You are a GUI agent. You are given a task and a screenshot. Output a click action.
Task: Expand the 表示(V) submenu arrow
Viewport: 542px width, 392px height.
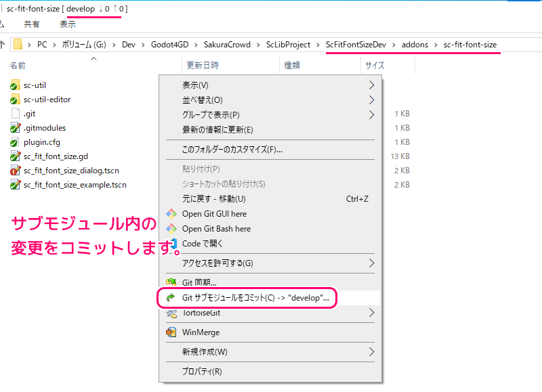click(371, 85)
